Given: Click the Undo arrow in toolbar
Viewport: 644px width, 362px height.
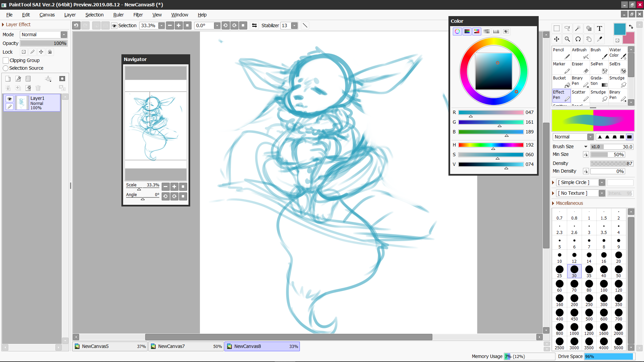Looking at the screenshot, I should pos(76,25).
